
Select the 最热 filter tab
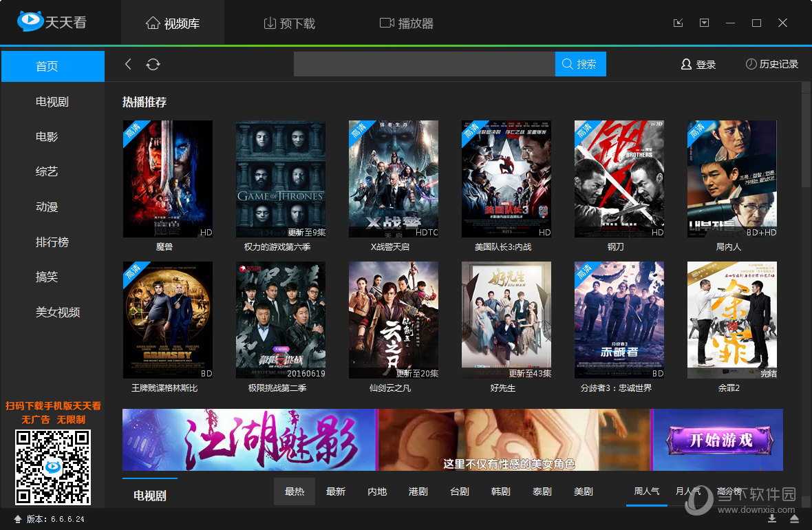tap(295, 491)
